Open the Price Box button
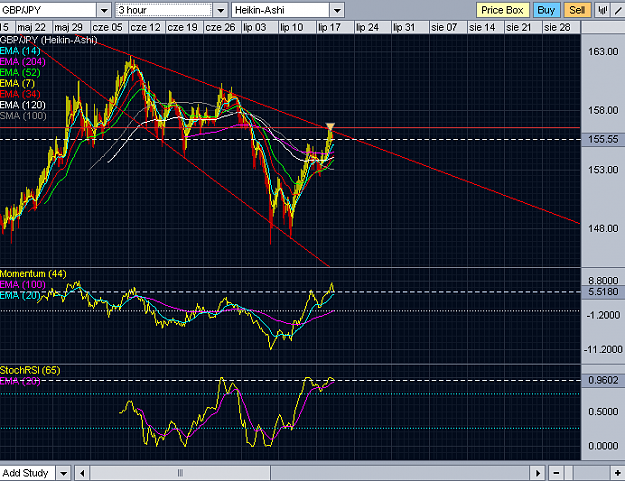 coord(502,10)
